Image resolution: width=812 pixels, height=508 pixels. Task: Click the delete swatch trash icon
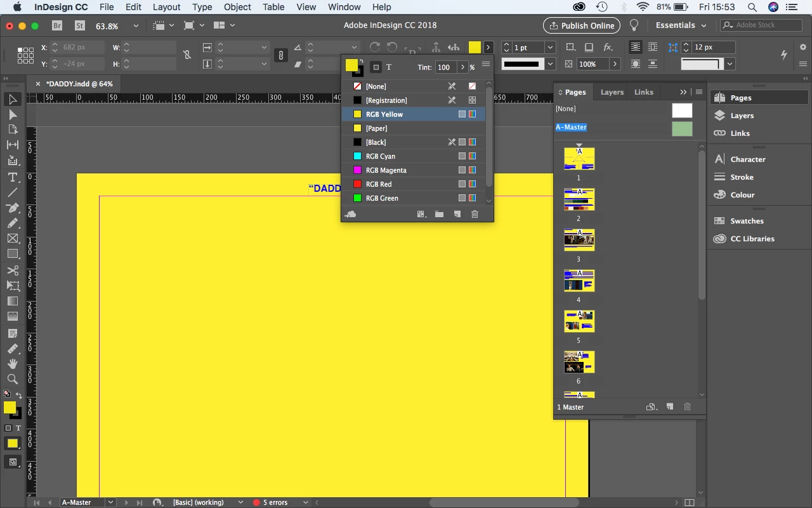click(x=475, y=215)
